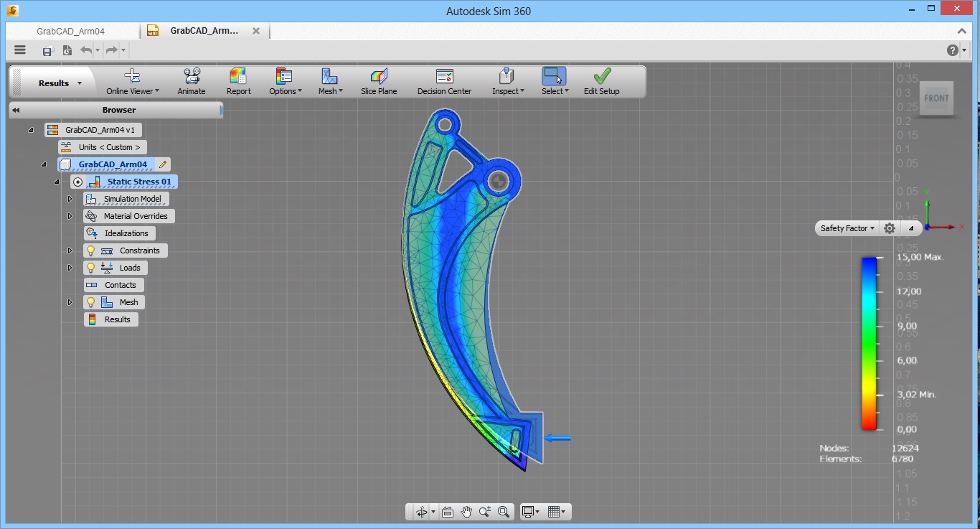
Task: Open the help question mark
Action: point(952,50)
